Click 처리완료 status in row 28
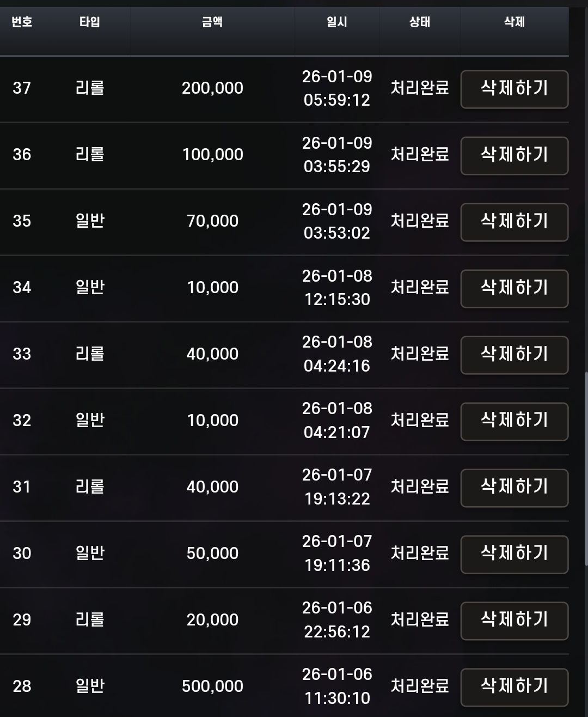Viewport: 588px width, 717px height. point(420,686)
